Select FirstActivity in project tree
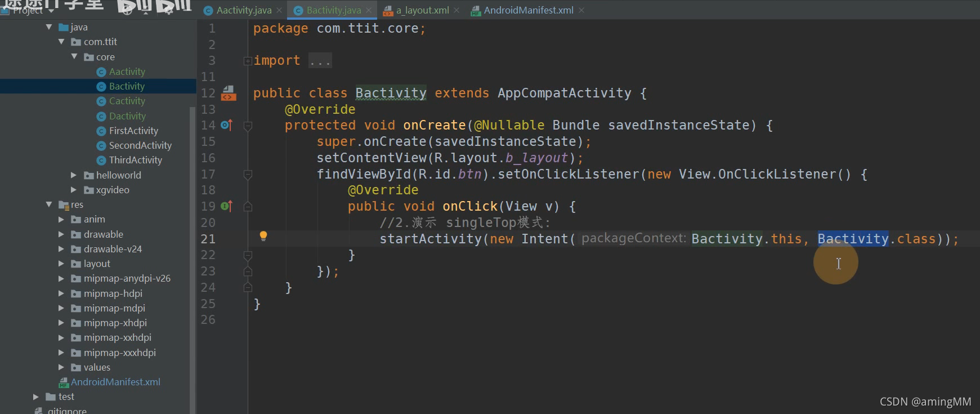 pyautogui.click(x=133, y=131)
